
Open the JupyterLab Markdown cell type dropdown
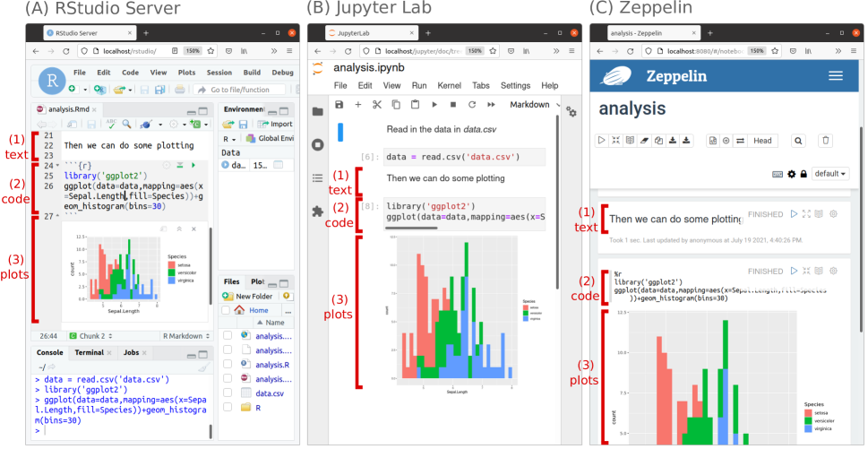[536, 104]
